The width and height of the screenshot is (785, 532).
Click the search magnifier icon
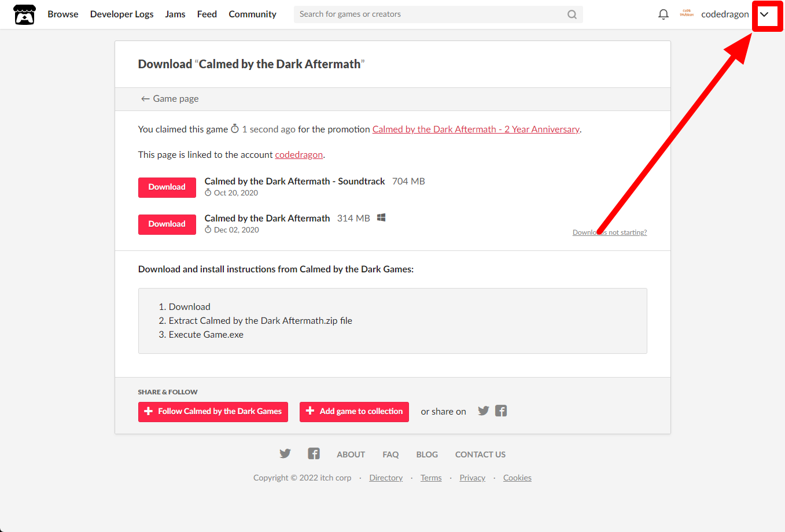click(572, 14)
